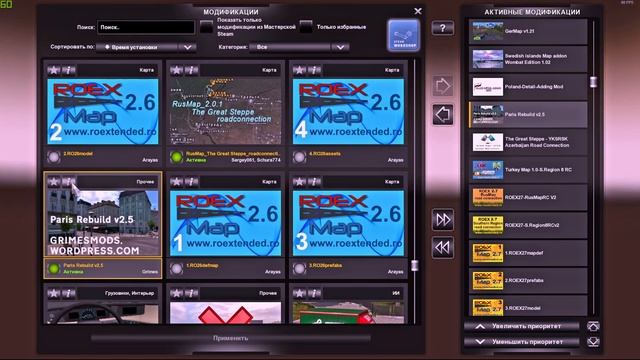
Task: Select Swedish Islands Map addon Wombat Edition
Action: (528, 59)
